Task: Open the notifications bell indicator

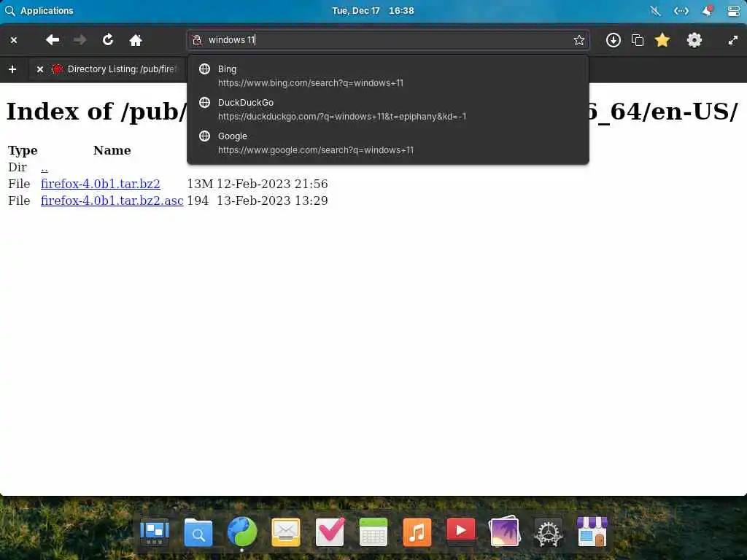Action: [x=708, y=10]
